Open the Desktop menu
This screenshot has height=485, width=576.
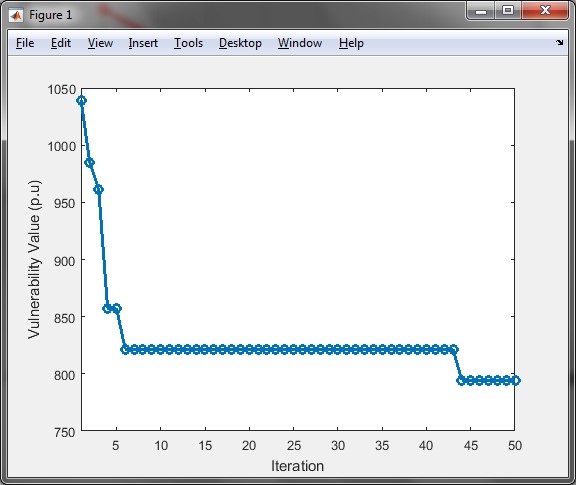tap(240, 43)
